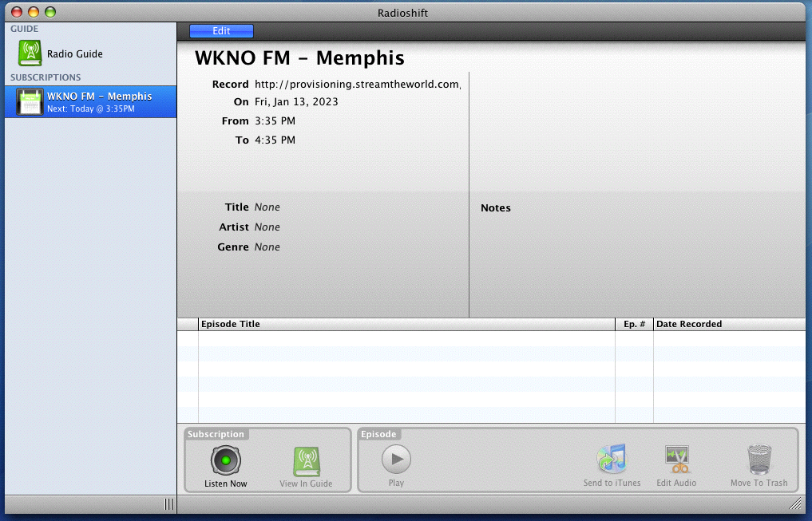Click the sidebar resize handle icon
This screenshot has width=812, height=521.
[168, 504]
